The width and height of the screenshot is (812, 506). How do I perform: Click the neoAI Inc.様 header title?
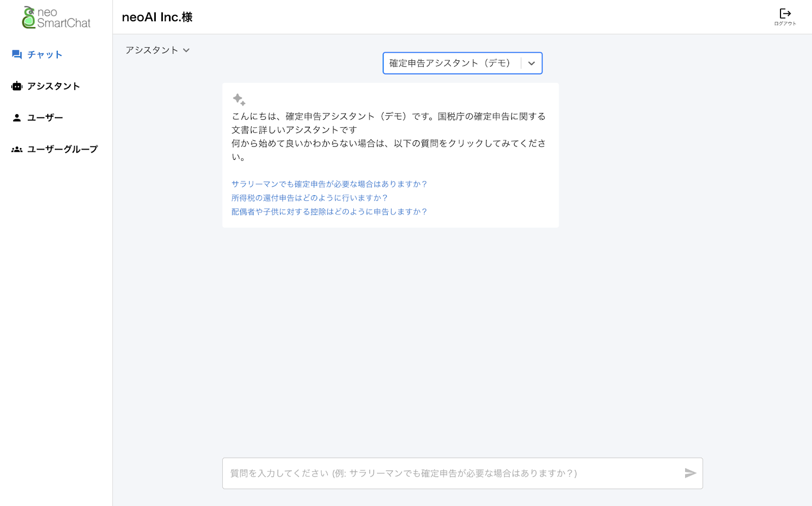point(157,17)
